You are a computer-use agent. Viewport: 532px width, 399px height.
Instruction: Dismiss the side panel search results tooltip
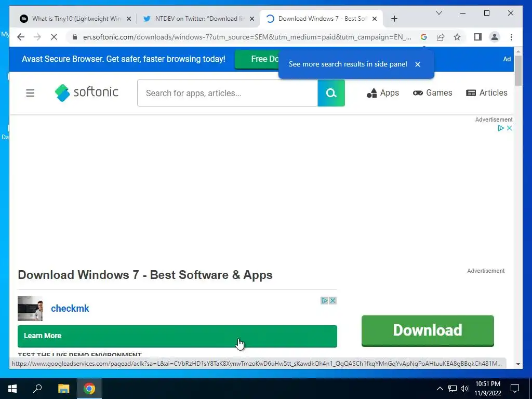418,64
